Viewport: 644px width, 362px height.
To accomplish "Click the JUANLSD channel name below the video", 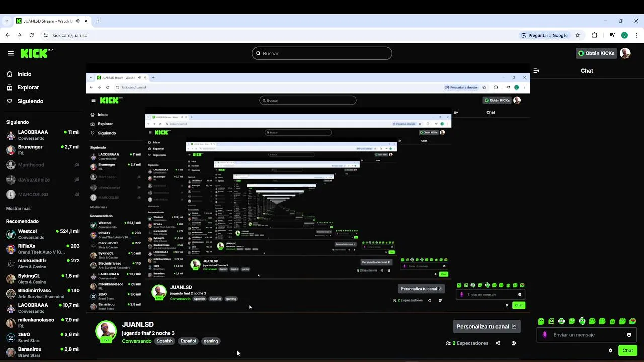I will 138,324.
